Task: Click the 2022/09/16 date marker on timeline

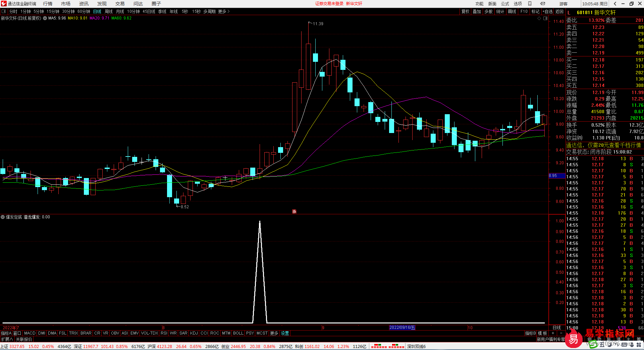Action: (402, 327)
